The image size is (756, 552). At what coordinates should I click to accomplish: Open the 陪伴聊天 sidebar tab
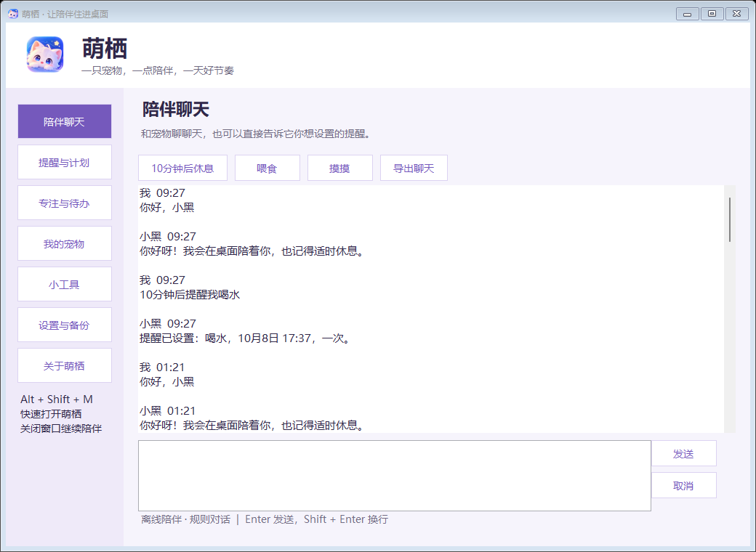point(65,121)
